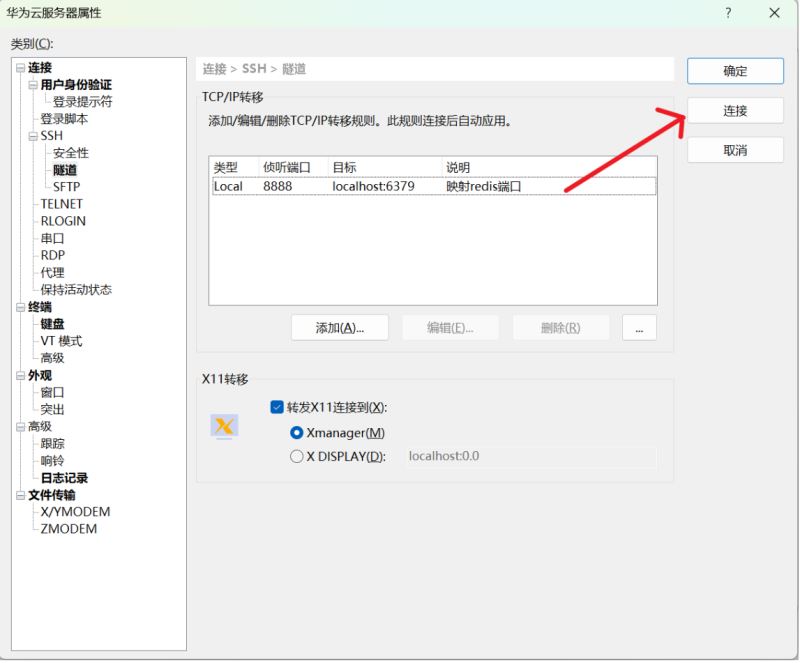
Task: Click the ellipsis button beside 删除
Action: click(639, 328)
